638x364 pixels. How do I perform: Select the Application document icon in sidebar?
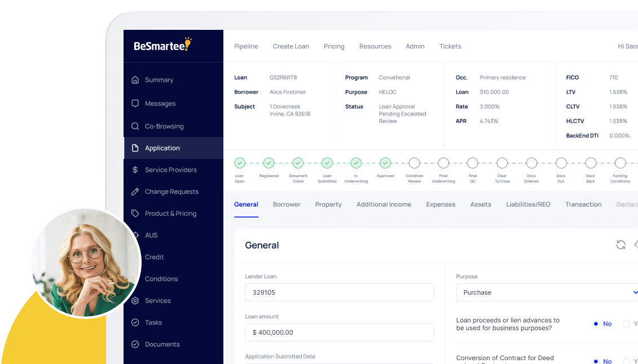tap(135, 148)
